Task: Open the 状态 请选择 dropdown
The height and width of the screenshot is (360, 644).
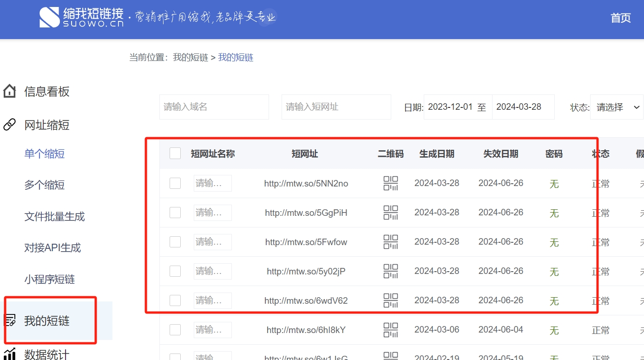Action: point(617,107)
